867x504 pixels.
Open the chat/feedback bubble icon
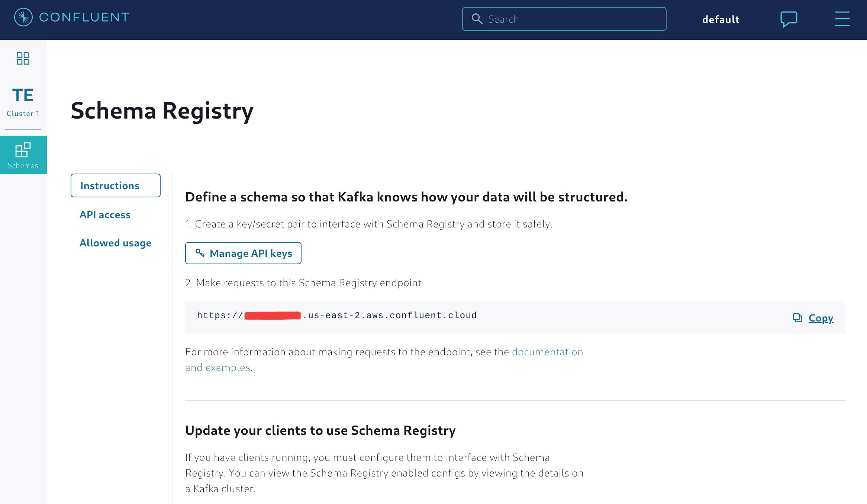coord(789,19)
